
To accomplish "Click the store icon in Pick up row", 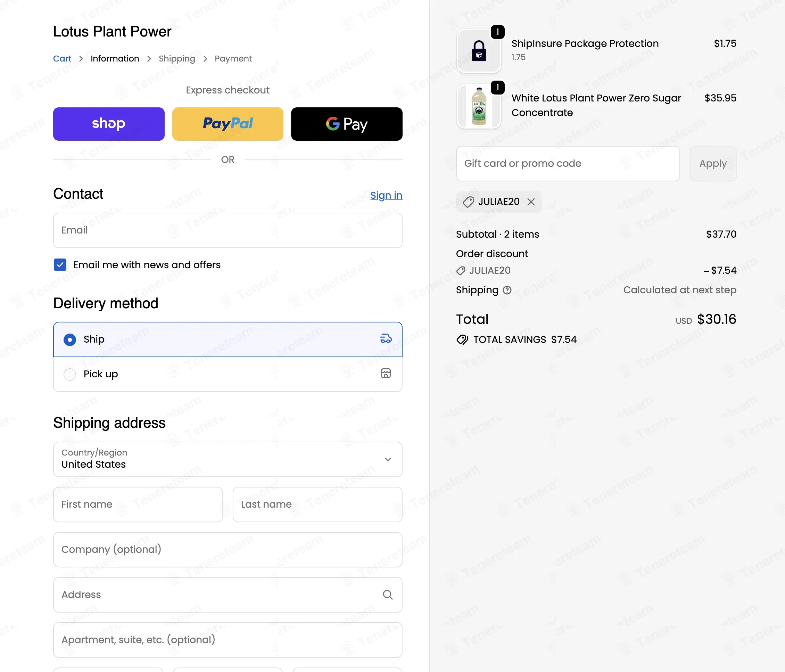I will click(386, 373).
